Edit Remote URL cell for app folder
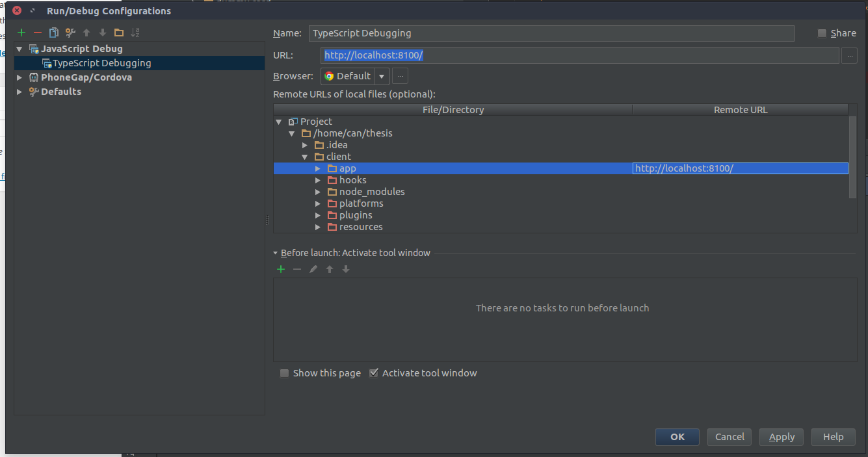Screen dimensions: 868x457 coord(741,168)
